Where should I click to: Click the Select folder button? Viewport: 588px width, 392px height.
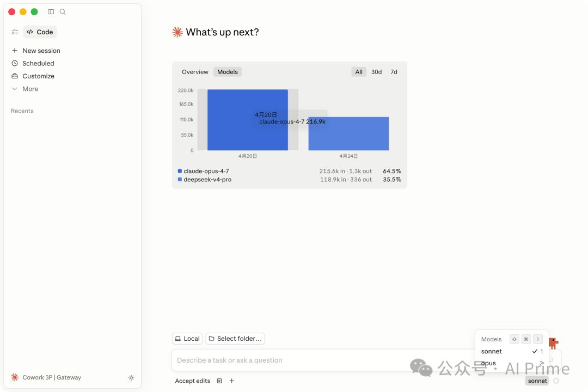(235, 339)
